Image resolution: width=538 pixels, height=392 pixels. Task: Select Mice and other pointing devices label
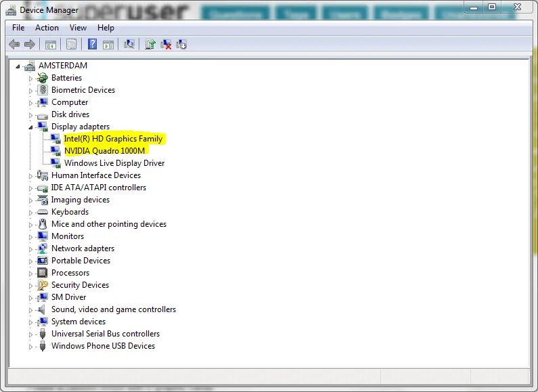109,224
